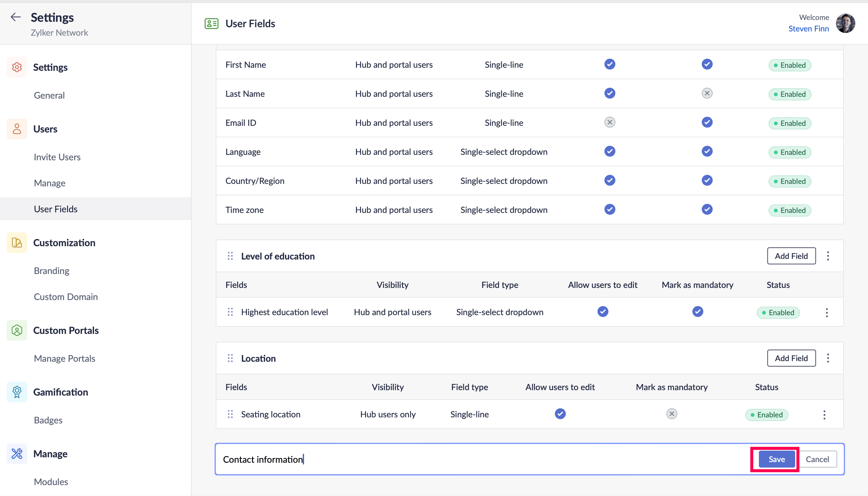Click the back arrow beside Settings
The image size is (868, 496).
[x=16, y=17]
